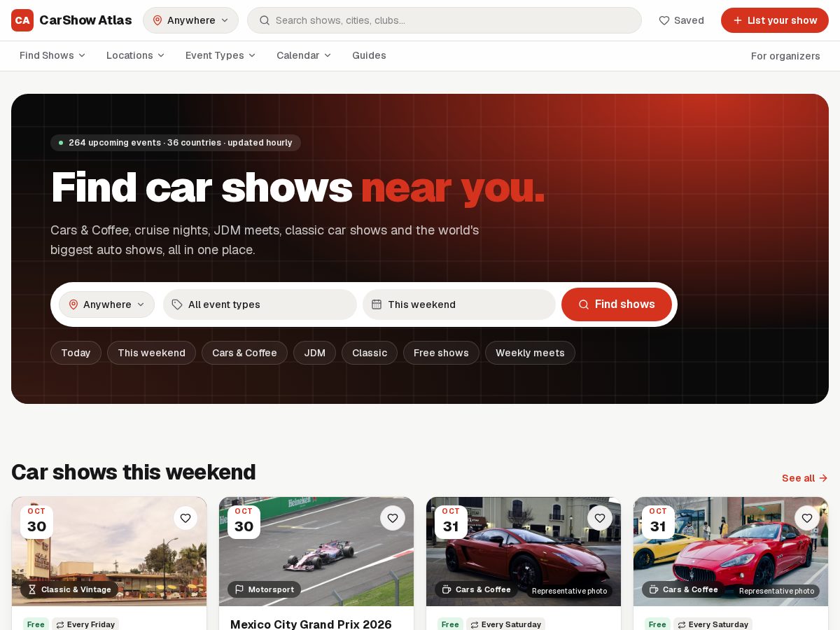840x630 pixels.
Task: Click the plus icon in List your show
Action: coord(738,20)
